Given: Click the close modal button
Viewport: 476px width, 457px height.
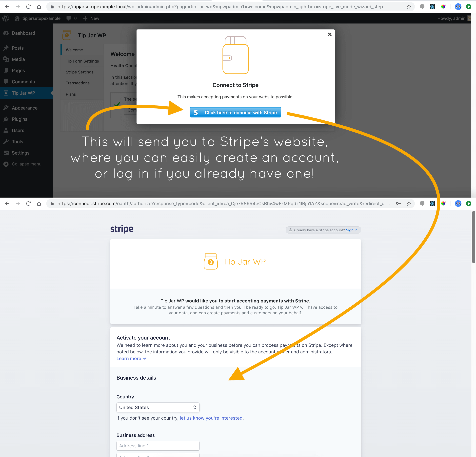Looking at the screenshot, I should (330, 34).
